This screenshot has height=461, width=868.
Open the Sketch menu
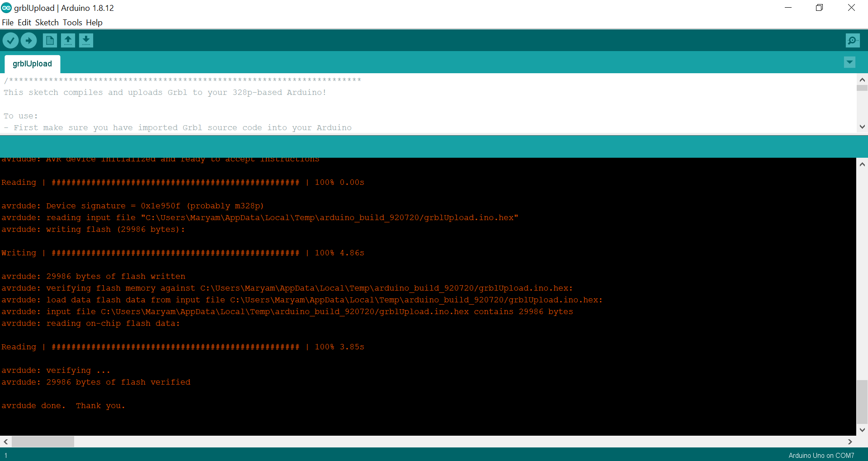coord(47,23)
